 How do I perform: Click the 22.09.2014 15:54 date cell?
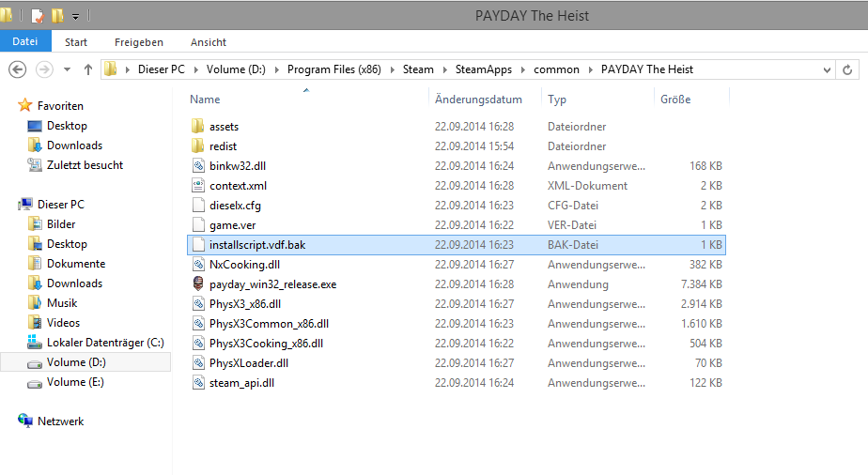pyautogui.click(x=474, y=146)
